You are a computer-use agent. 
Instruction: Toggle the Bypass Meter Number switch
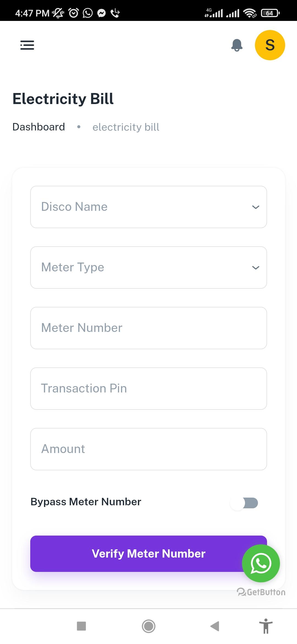point(244,503)
